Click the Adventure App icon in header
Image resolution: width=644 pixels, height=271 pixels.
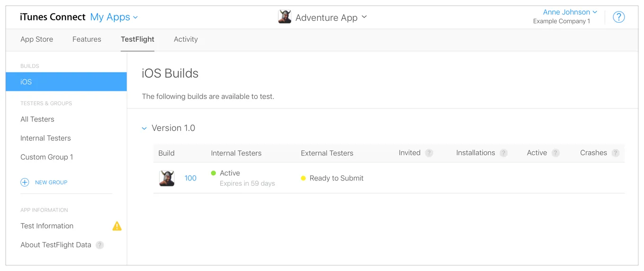click(285, 17)
